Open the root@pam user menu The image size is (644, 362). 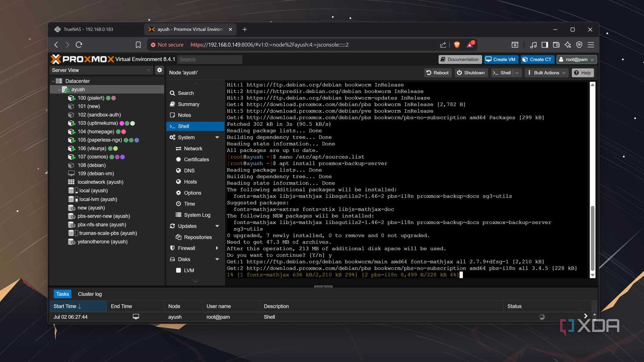[576, 59]
